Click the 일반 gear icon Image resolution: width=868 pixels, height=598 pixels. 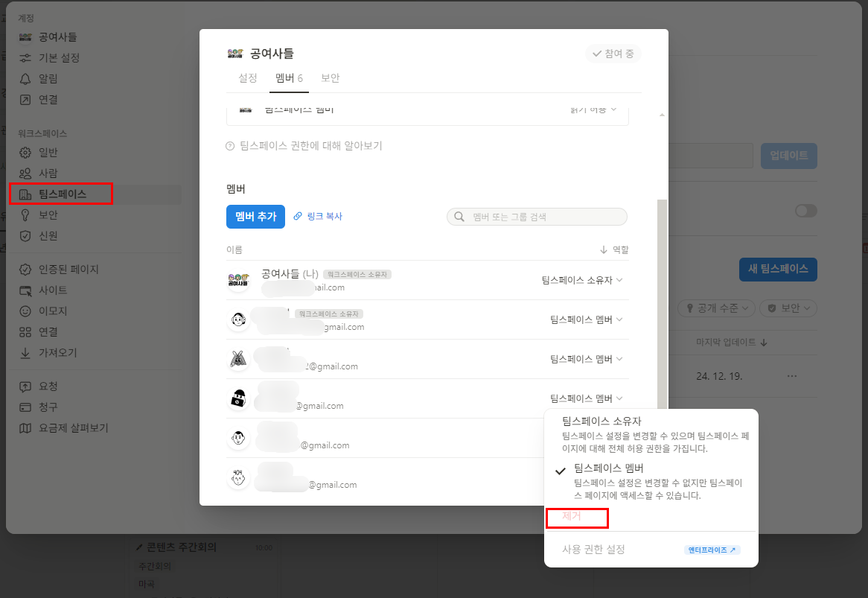pyautogui.click(x=25, y=152)
